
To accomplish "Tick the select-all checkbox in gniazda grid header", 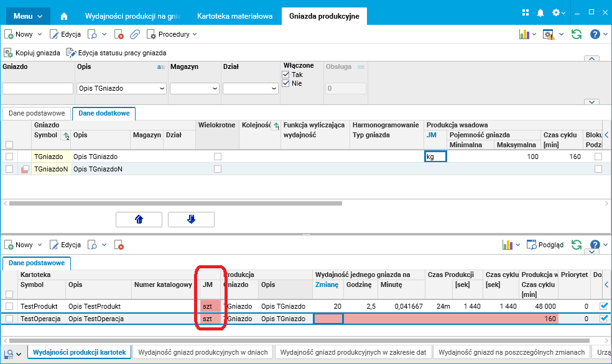I will (x=9, y=145).
